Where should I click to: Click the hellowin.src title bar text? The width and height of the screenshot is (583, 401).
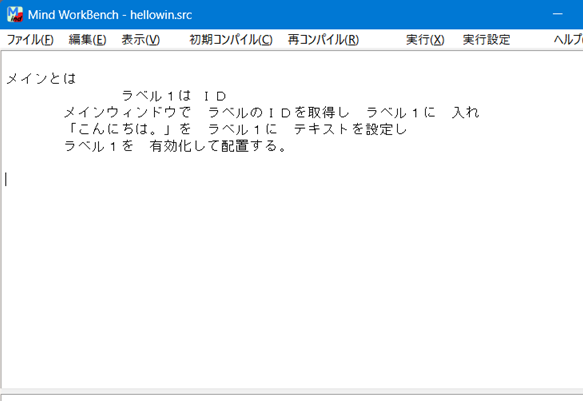point(161,15)
